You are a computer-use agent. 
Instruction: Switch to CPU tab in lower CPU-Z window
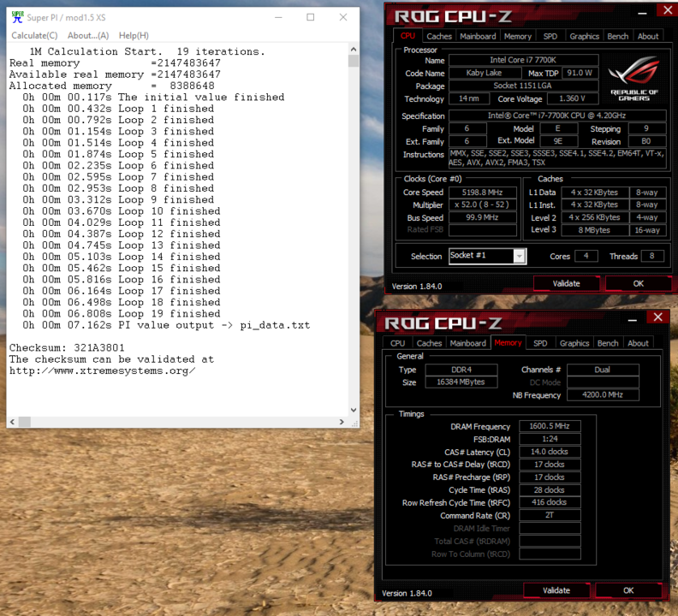[397, 343]
